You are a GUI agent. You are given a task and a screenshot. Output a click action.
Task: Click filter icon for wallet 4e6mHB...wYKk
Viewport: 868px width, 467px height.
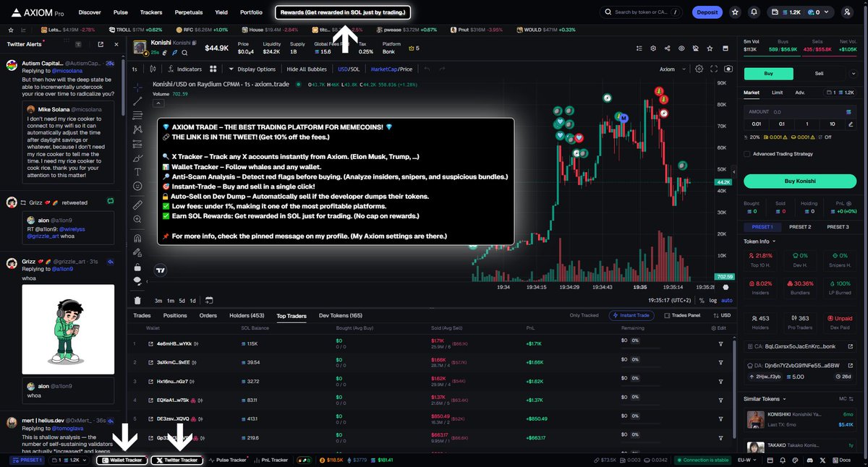pos(720,343)
